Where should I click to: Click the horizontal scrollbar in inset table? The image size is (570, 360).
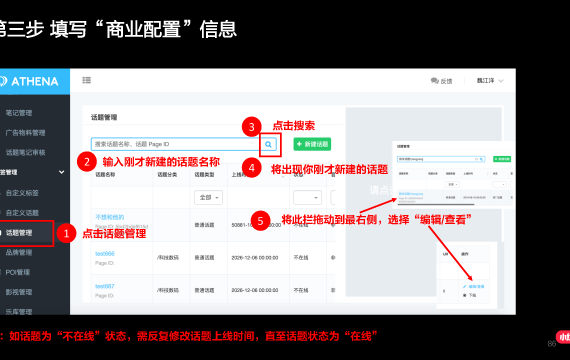(436, 204)
